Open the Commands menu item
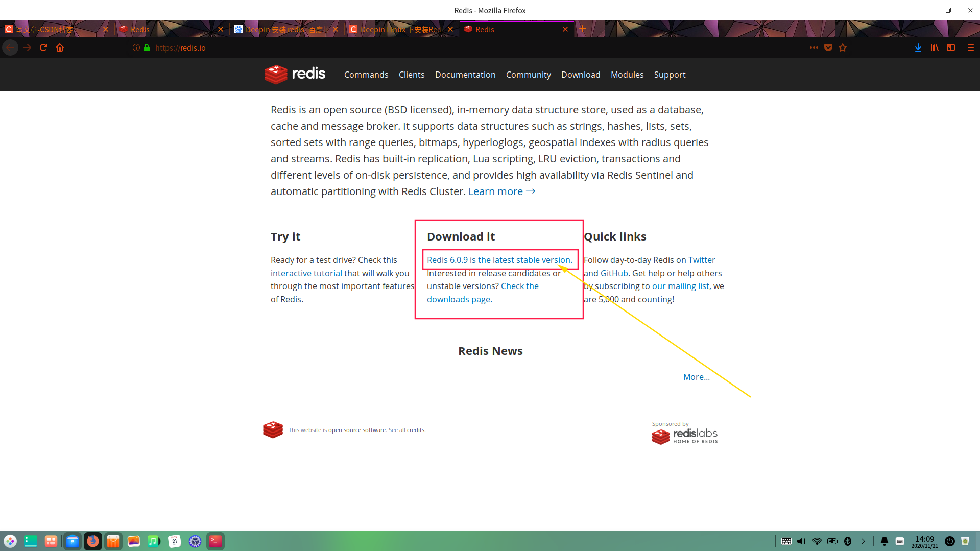The height and width of the screenshot is (551, 980). 366,75
